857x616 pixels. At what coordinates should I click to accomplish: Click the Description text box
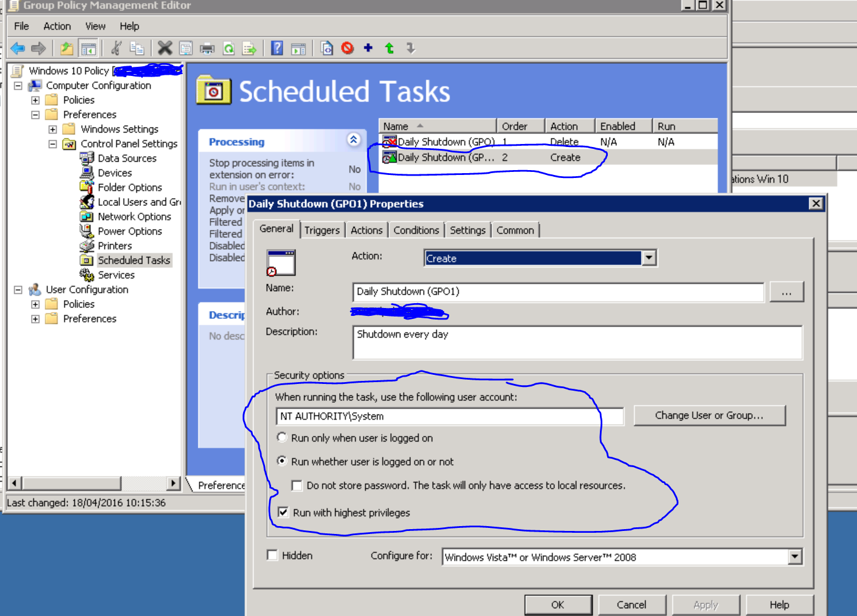coord(577,343)
